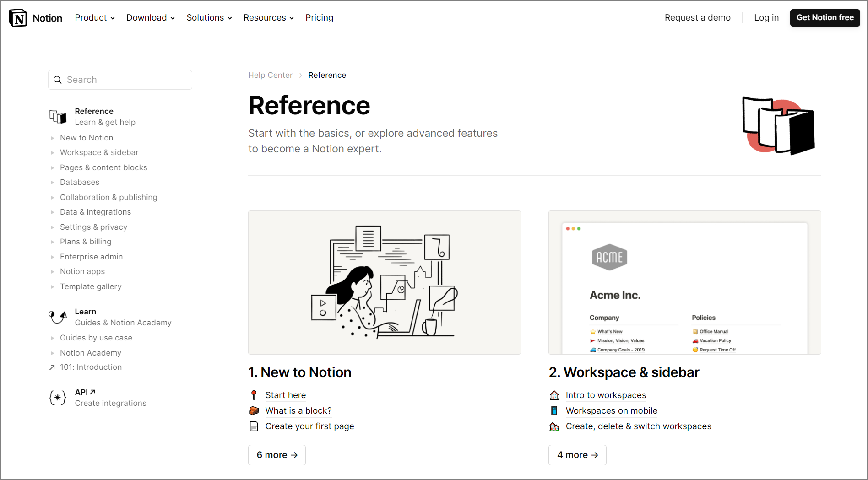
Task: Expand the Template gallery section
Action: (53, 286)
